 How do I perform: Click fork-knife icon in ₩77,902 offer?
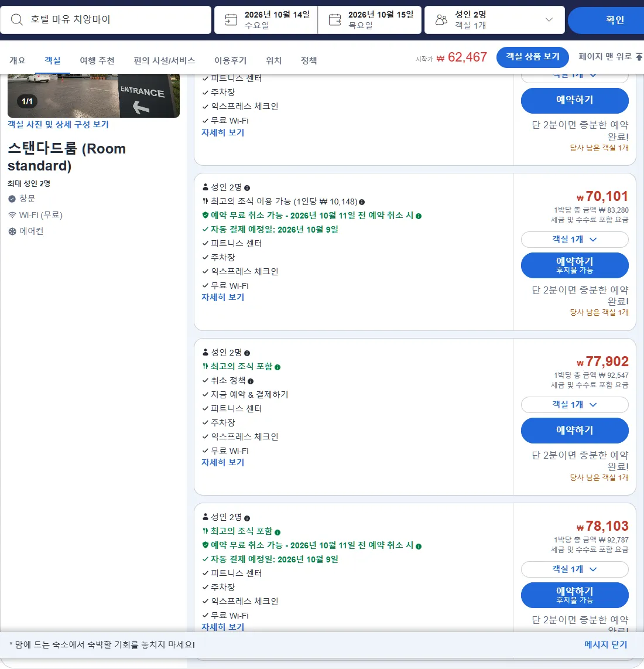[x=205, y=366]
